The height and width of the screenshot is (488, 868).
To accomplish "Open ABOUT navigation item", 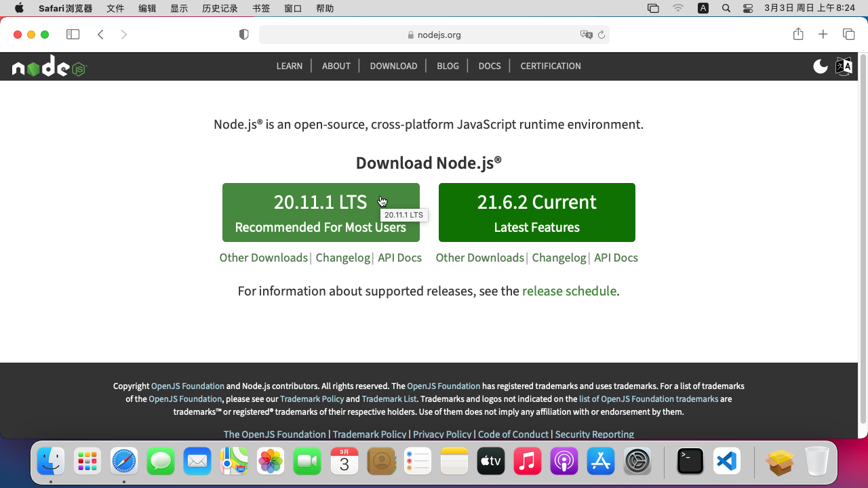I will coord(336,66).
